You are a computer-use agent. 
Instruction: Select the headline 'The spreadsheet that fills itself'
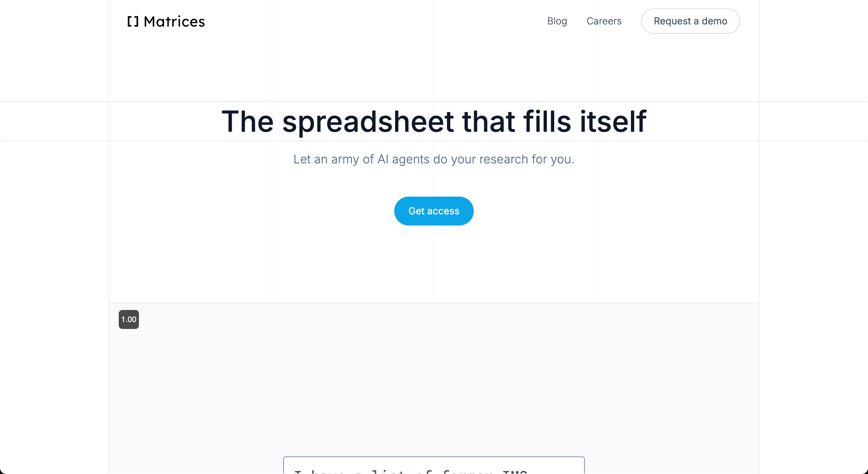(434, 122)
